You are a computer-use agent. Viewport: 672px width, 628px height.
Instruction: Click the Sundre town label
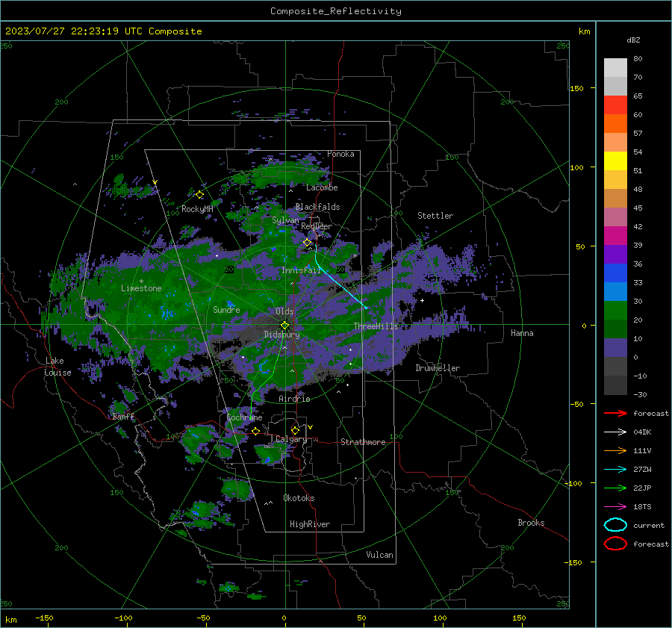coord(226,309)
